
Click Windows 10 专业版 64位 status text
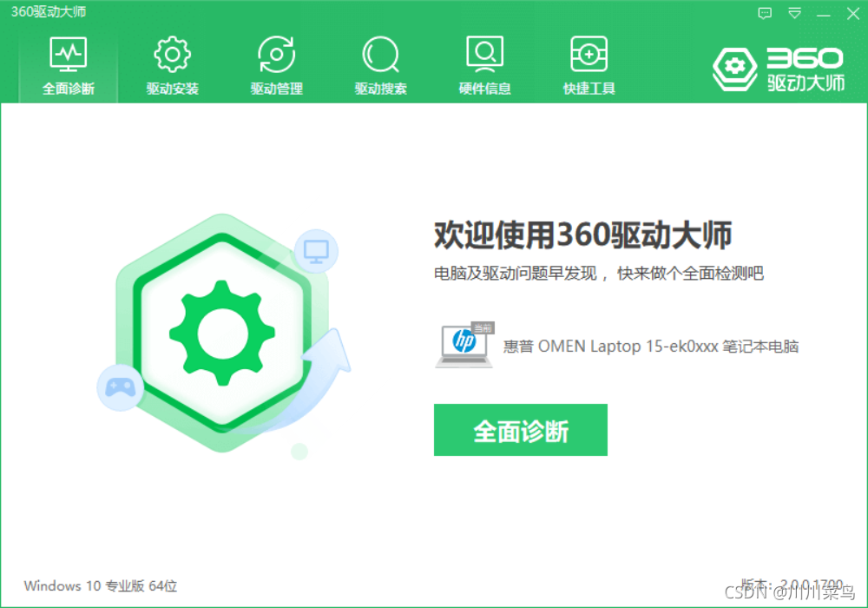pyautogui.click(x=100, y=585)
